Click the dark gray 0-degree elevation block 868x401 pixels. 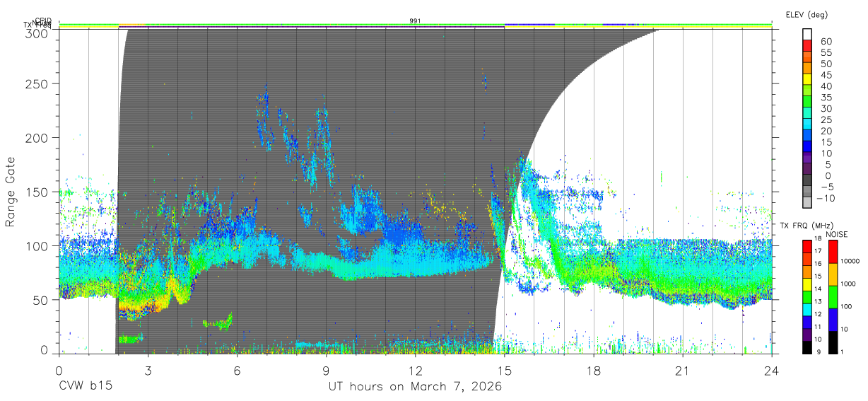[x=808, y=181]
